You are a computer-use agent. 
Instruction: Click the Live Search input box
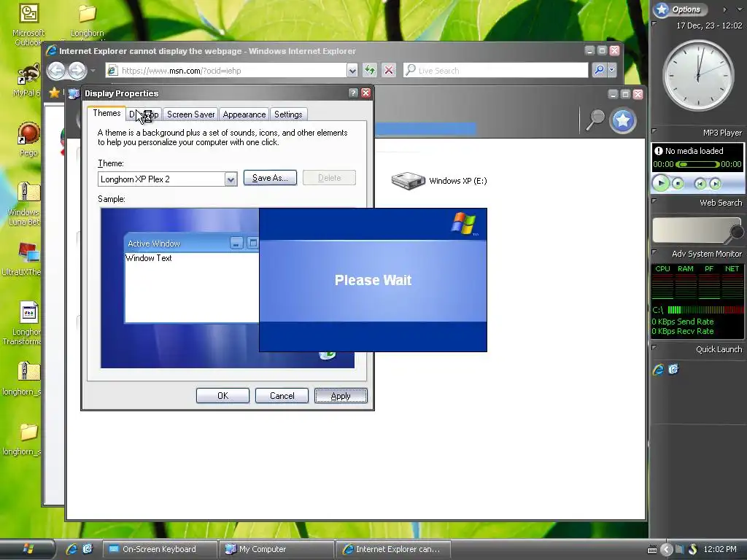click(496, 71)
